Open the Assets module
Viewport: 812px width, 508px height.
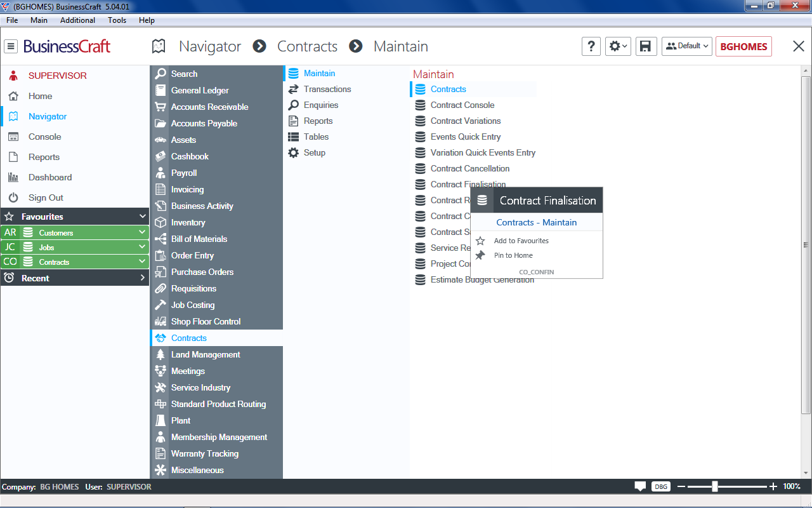point(216,140)
